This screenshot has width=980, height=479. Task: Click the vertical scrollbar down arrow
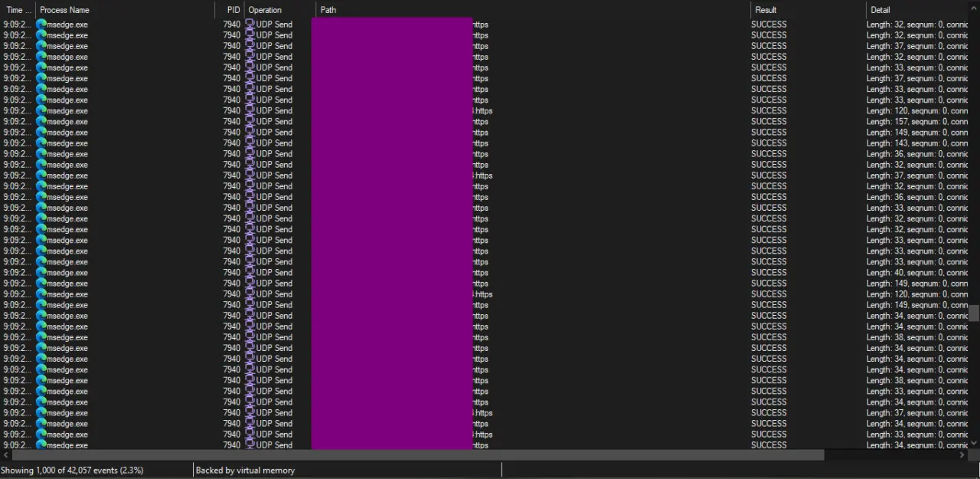[x=974, y=443]
